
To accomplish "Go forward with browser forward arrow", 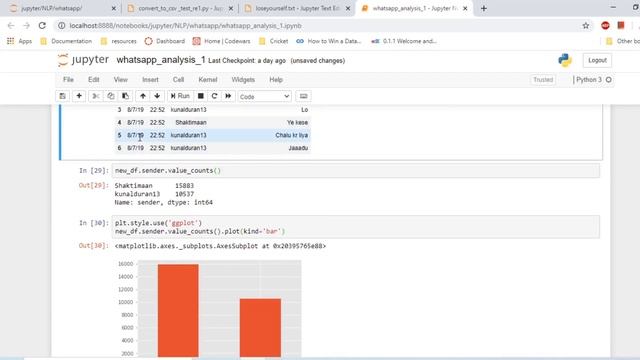I will pos(27,26).
